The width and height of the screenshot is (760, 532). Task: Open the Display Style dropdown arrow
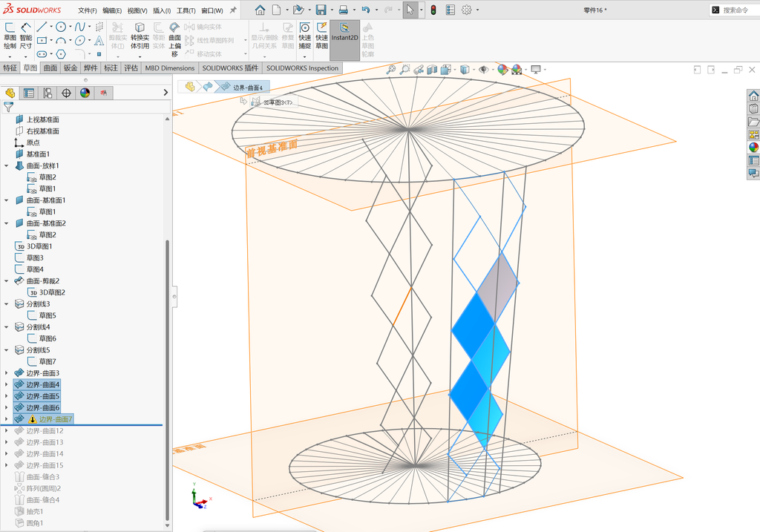[473, 70]
